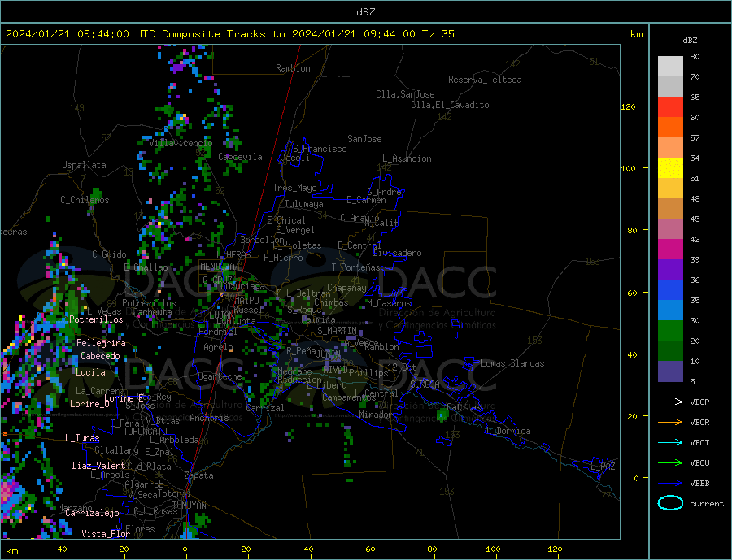Image resolution: width=732 pixels, height=560 pixels.
Task: Pick the magenta swatch between 42 and 39
Action: pos(670,250)
